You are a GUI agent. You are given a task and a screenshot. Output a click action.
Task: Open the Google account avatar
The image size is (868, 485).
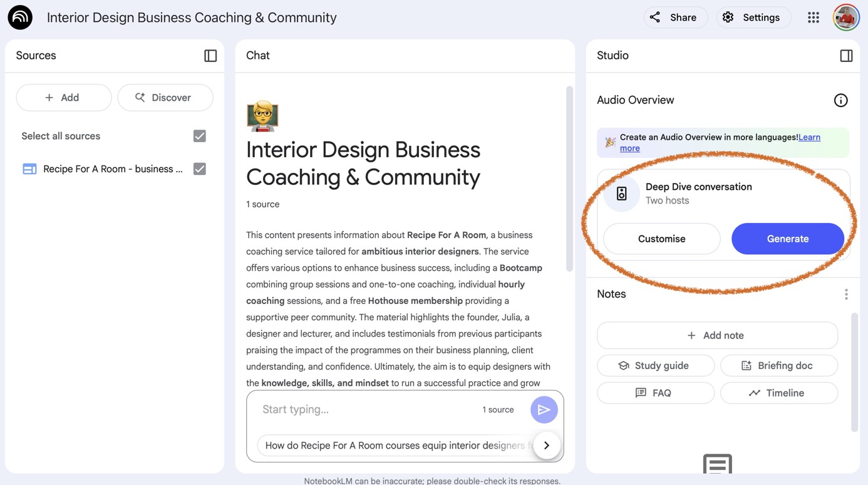846,18
